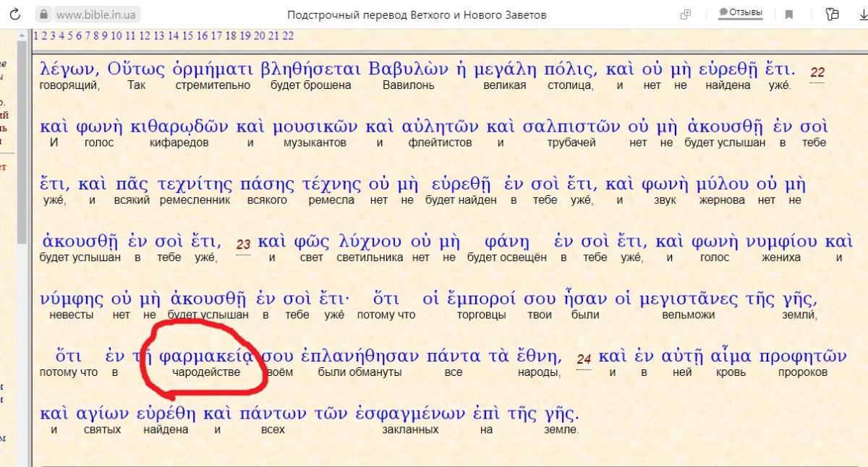Image resolution: width=868 pixels, height=467 pixels.
Task: Open the copy-tab icon left of Отзывы
Action: pyautogui.click(x=686, y=14)
